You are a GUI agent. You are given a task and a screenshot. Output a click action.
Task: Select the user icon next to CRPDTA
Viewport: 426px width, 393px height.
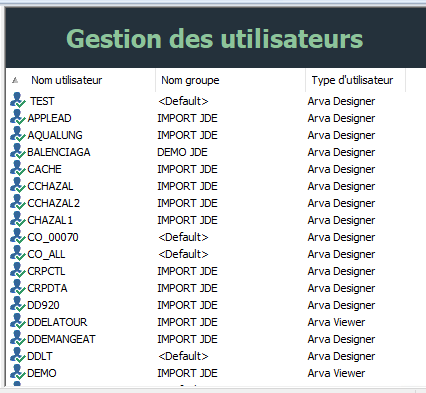[18, 287]
